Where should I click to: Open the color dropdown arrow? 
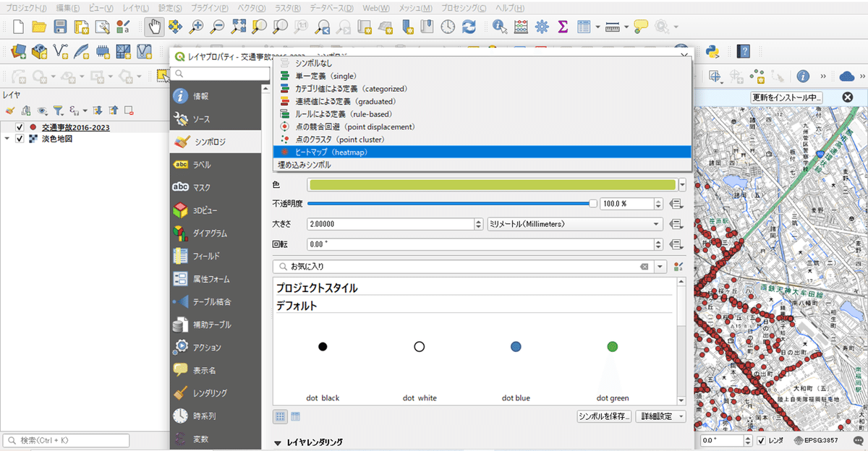pos(684,184)
